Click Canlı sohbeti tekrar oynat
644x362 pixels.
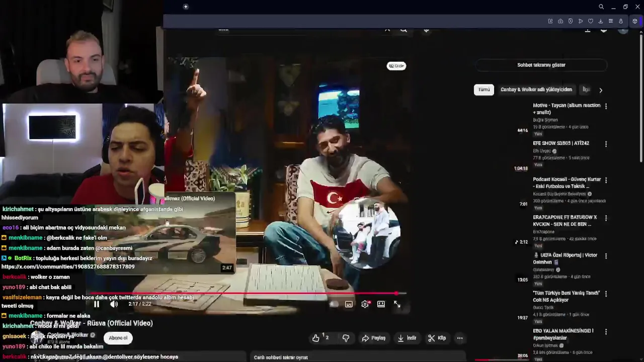tap(281, 357)
